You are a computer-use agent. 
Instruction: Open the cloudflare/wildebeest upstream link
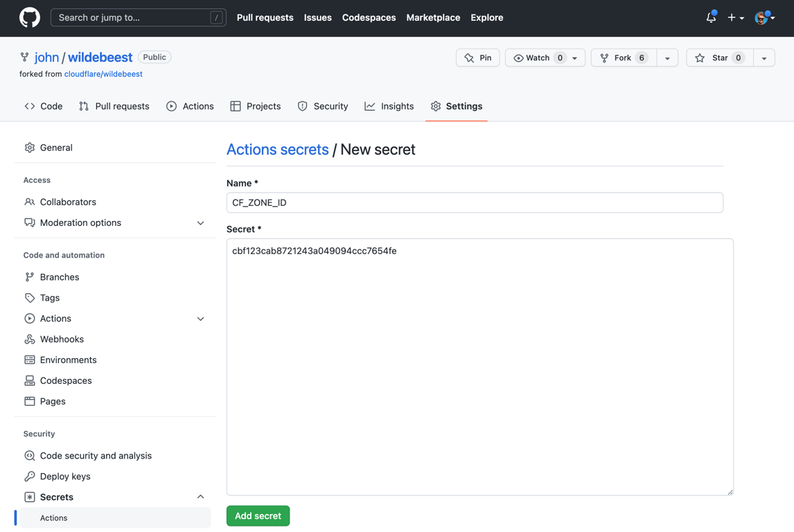(x=103, y=74)
